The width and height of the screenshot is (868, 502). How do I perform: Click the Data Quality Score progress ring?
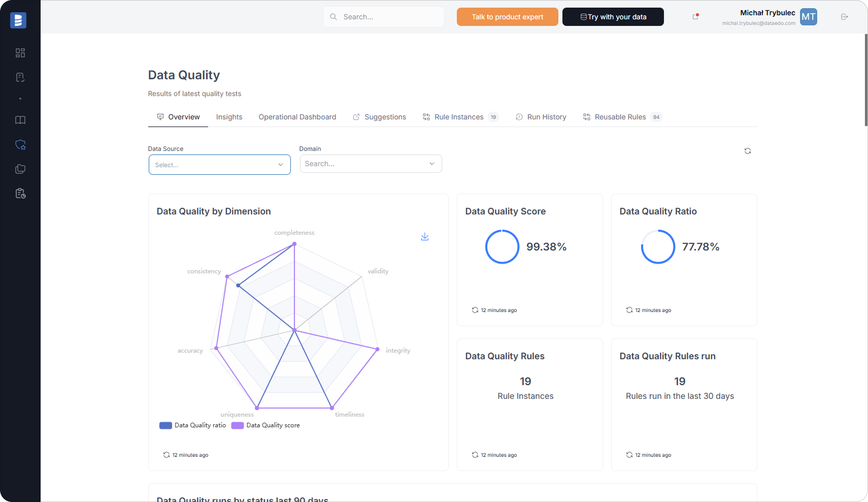(502, 247)
